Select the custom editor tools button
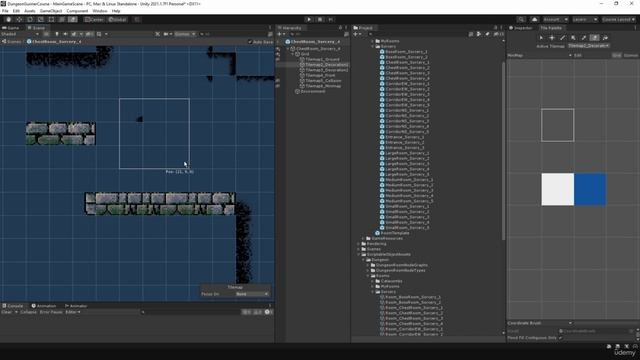This screenshot has height=360, width=640. (x=72, y=20)
